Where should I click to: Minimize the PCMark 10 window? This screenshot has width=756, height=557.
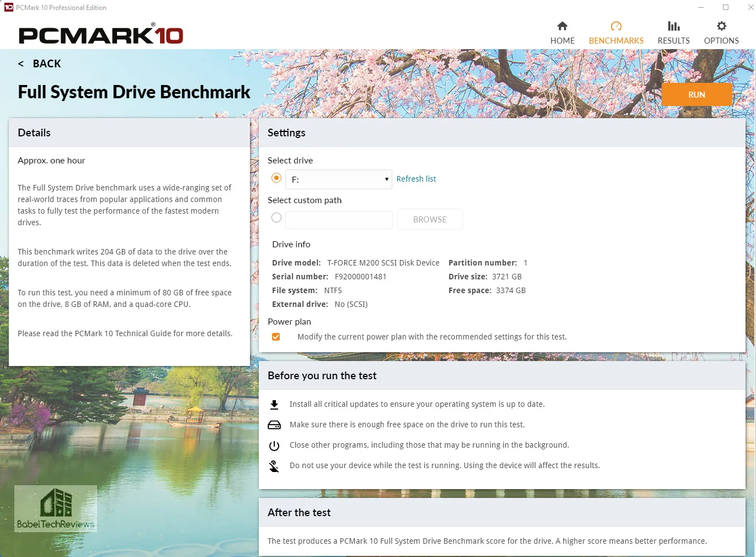coord(701,7)
